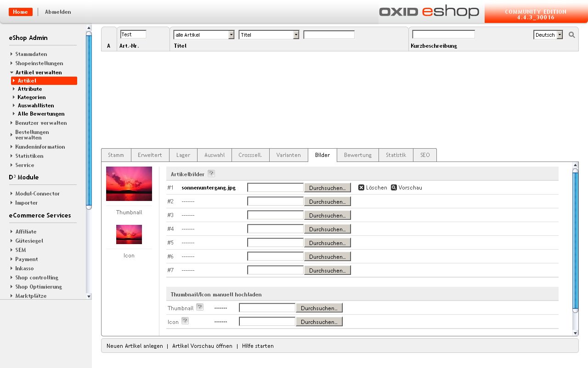Click the Löschen delete icon for image #1
This screenshot has width=588, height=368.
pyautogui.click(x=361, y=188)
